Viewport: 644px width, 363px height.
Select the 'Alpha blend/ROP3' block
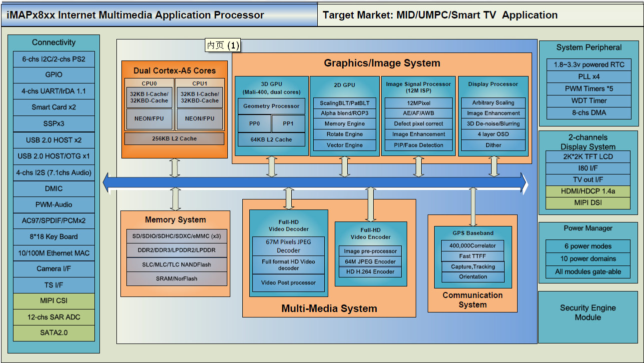(x=345, y=113)
